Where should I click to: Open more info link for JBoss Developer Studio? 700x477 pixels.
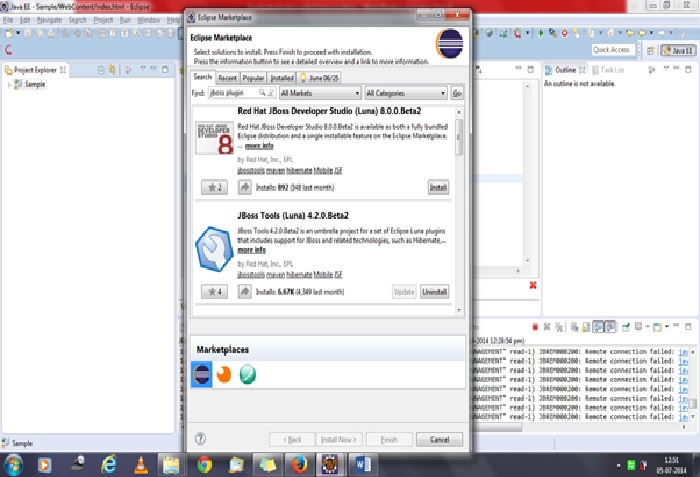pos(259,146)
